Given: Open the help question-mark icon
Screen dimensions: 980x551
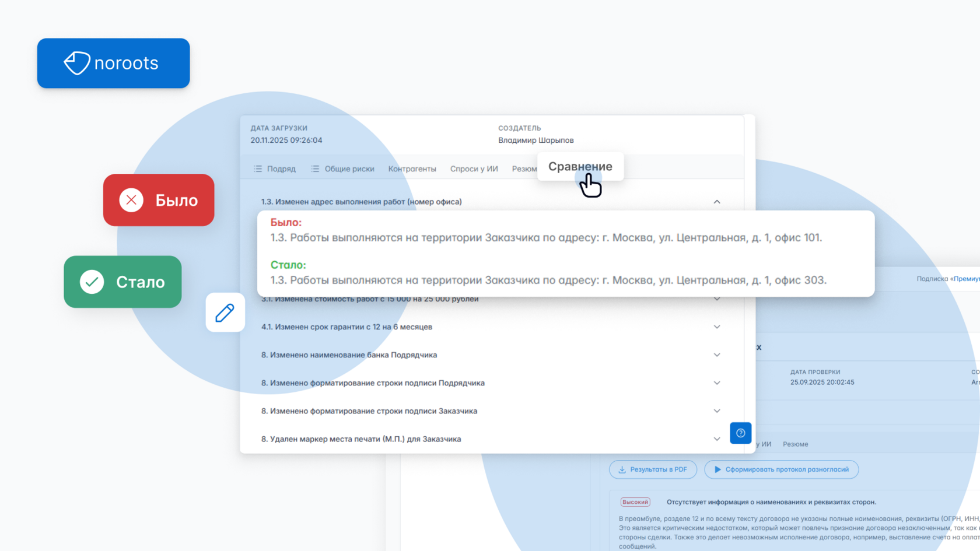Looking at the screenshot, I should click(740, 433).
